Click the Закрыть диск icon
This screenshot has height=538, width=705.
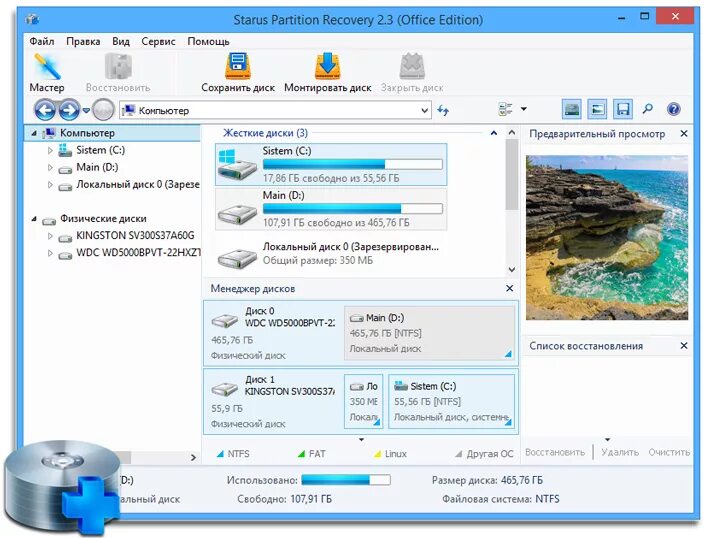point(412,72)
